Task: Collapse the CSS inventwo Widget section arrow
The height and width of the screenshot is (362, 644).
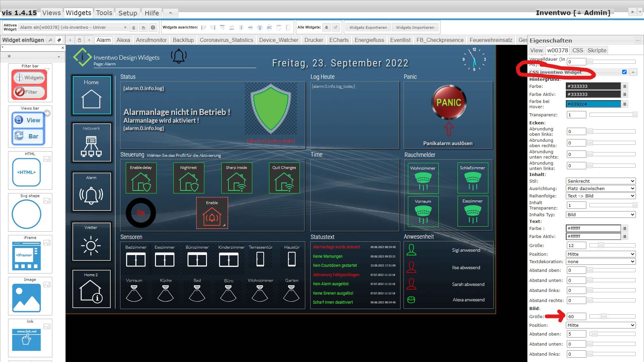Action: tap(633, 72)
